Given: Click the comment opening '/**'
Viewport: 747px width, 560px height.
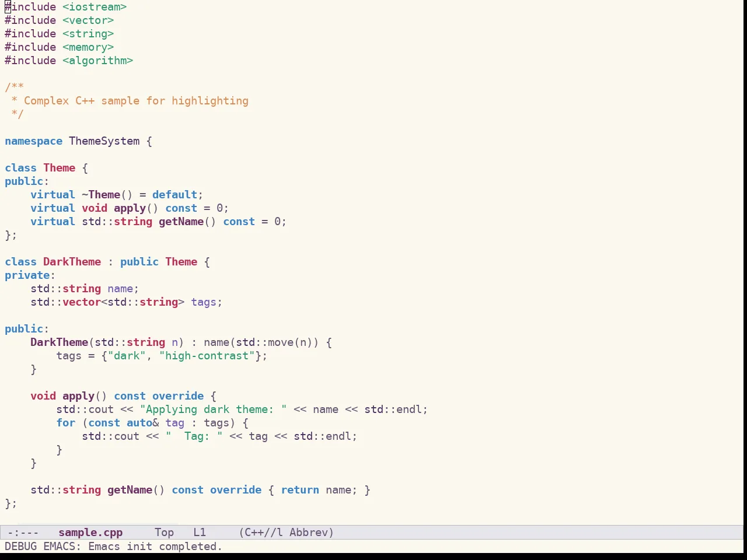Looking at the screenshot, I should click(x=15, y=87).
